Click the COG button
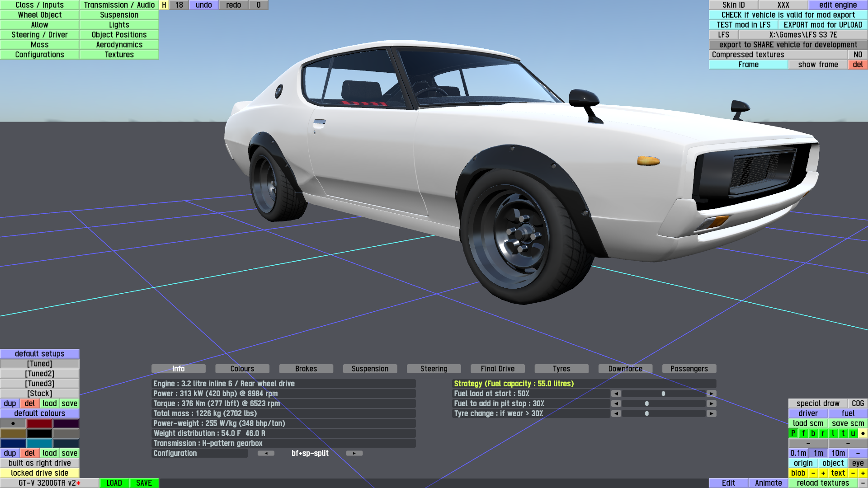 coord(858,404)
